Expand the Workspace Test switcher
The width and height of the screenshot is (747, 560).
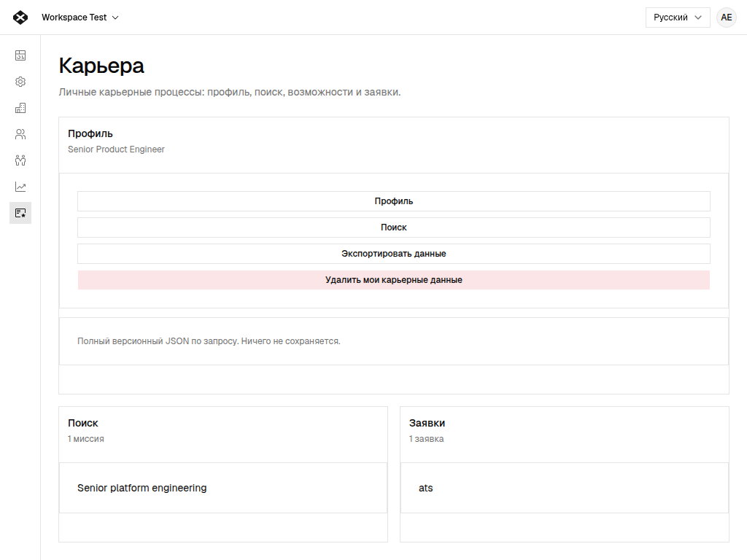(x=80, y=17)
